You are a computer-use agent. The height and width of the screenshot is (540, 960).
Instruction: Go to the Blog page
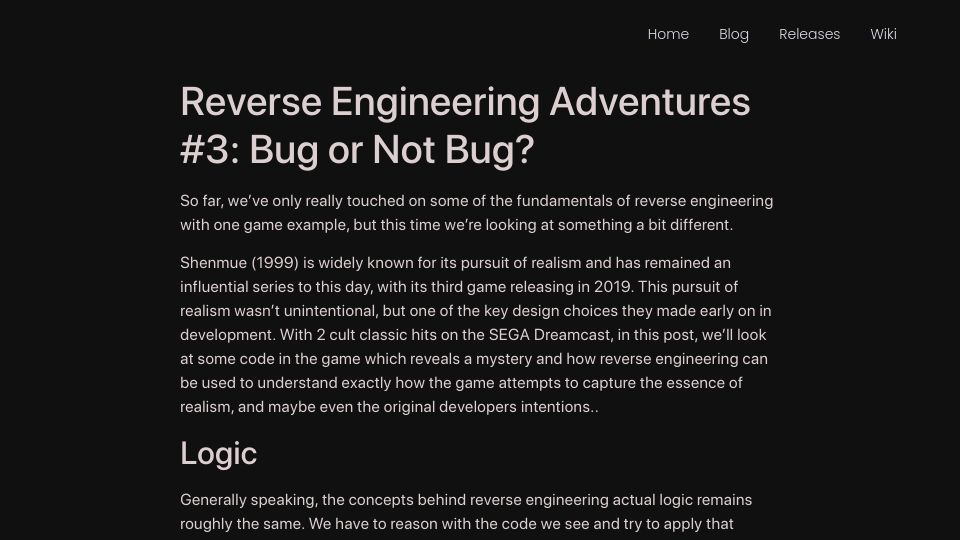733,34
